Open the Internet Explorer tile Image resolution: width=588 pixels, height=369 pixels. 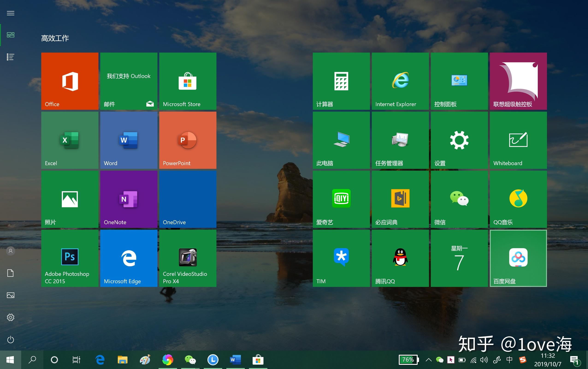pyautogui.click(x=400, y=81)
